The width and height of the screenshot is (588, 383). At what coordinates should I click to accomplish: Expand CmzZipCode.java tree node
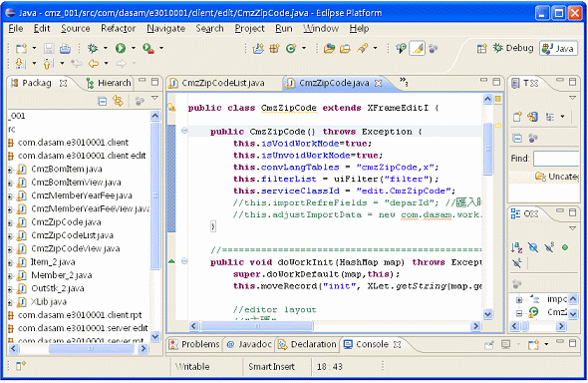11,222
